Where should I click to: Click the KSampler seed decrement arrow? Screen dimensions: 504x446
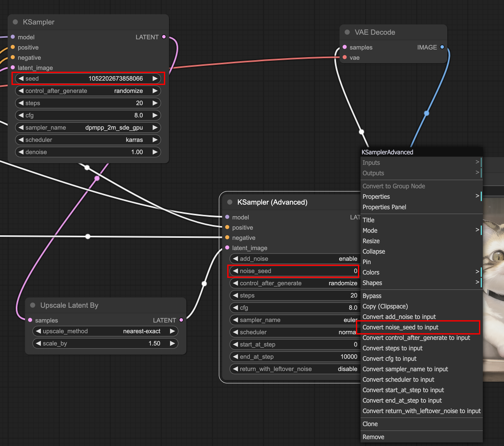[21, 79]
